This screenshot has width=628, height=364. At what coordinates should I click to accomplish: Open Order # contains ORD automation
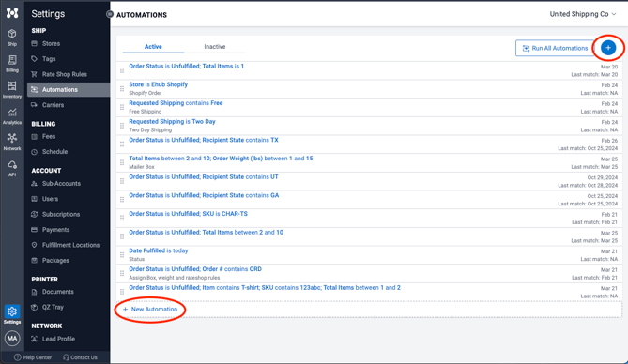(x=195, y=268)
